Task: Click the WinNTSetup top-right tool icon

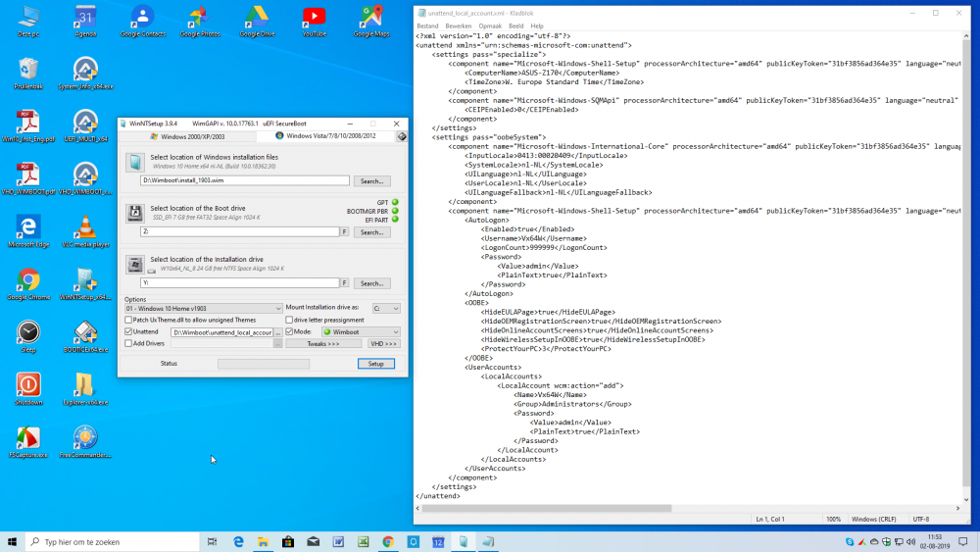Action: click(401, 136)
